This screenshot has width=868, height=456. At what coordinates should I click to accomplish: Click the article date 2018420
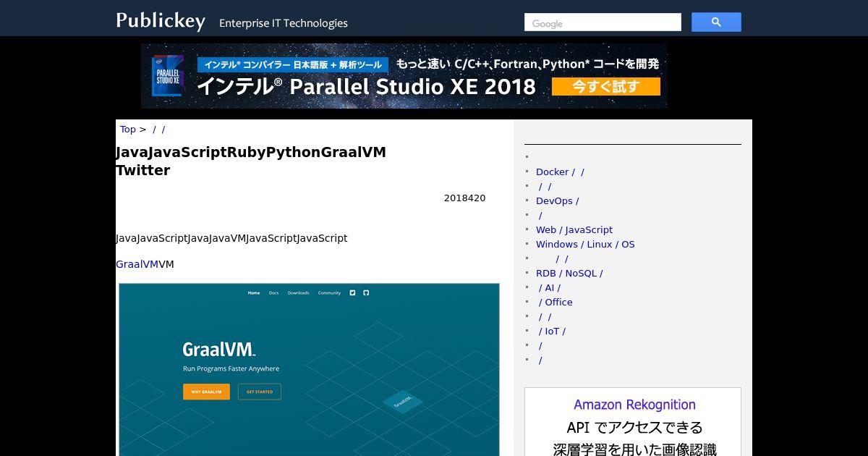click(x=464, y=198)
